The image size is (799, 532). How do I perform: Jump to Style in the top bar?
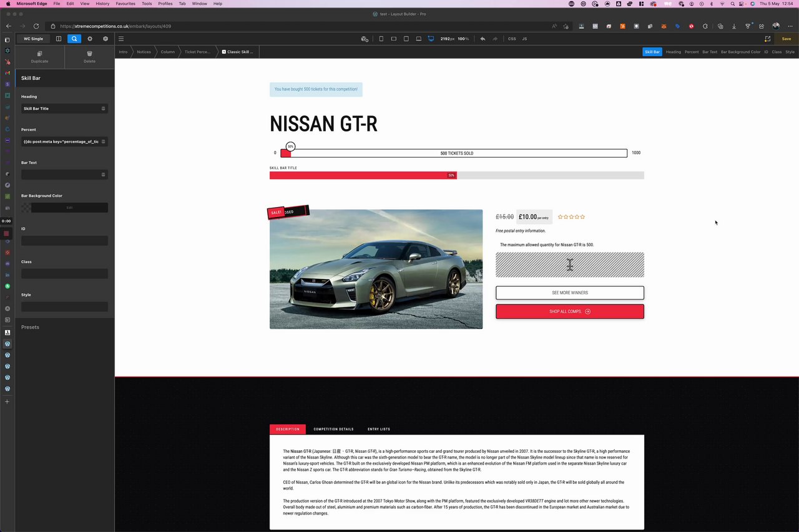coord(790,52)
